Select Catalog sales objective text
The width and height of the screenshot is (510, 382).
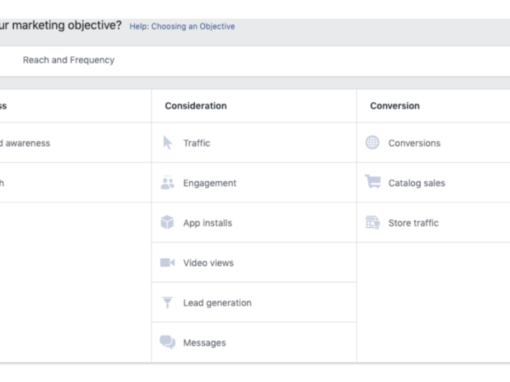[417, 183]
